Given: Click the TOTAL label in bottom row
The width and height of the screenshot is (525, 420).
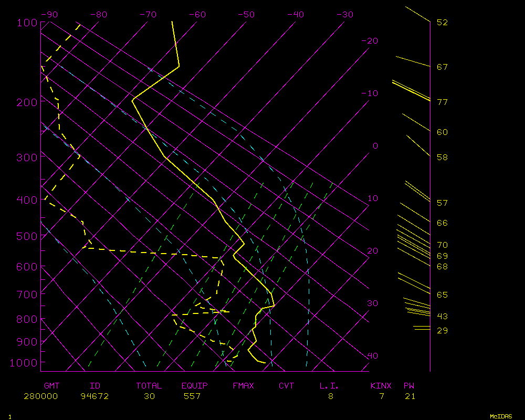Looking at the screenshot, I should tap(149, 386).
